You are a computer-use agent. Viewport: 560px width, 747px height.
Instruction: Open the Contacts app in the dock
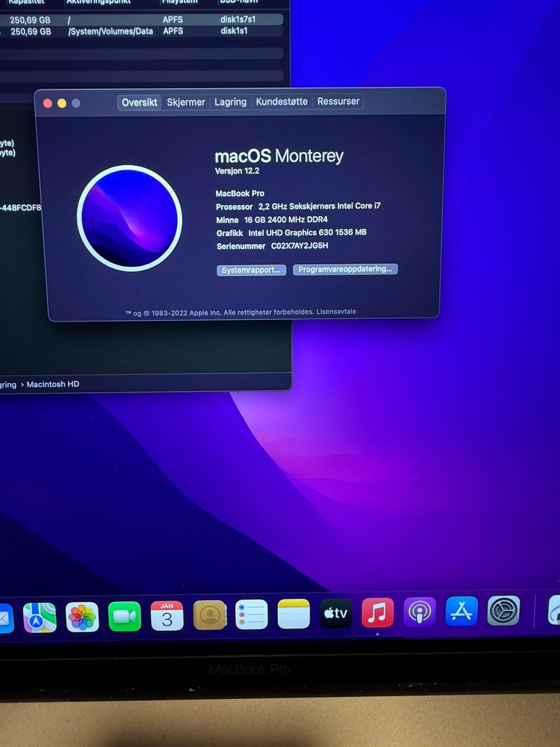click(x=209, y=615)
